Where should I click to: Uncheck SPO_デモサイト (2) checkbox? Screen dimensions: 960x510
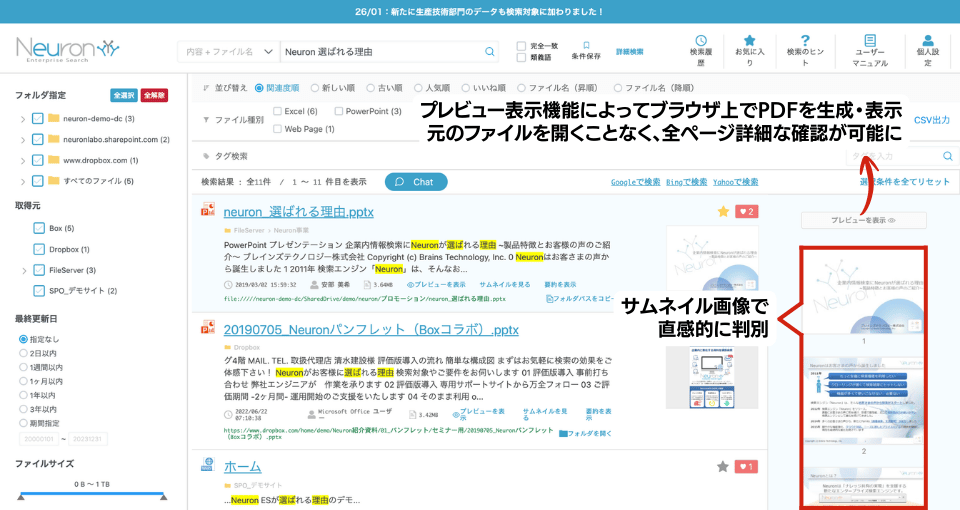tap(39, 290)
